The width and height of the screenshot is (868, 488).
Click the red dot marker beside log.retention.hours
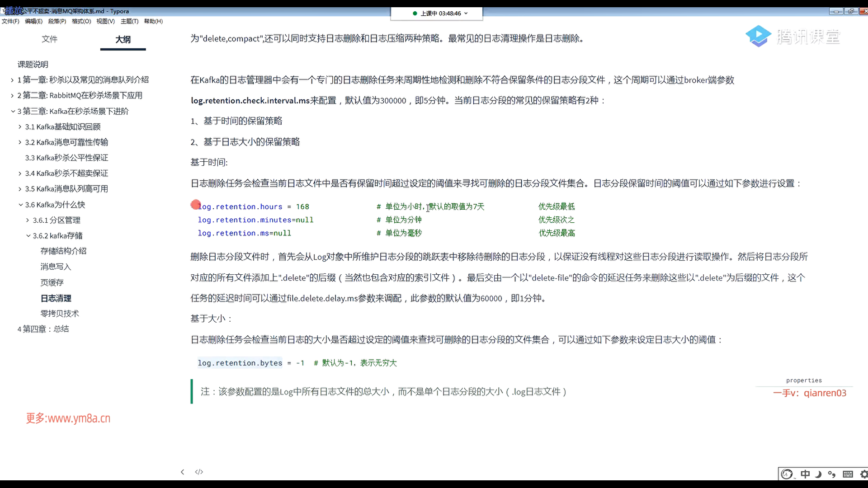coord(195,205)
